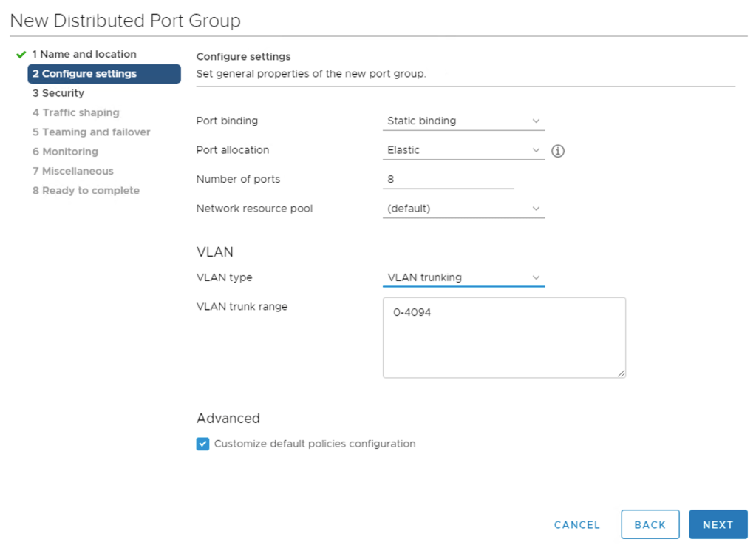The height and width of the screenshot is (548, 756).
Task: Open the Port allocation info tooltip icon
Action: point(558,151)
